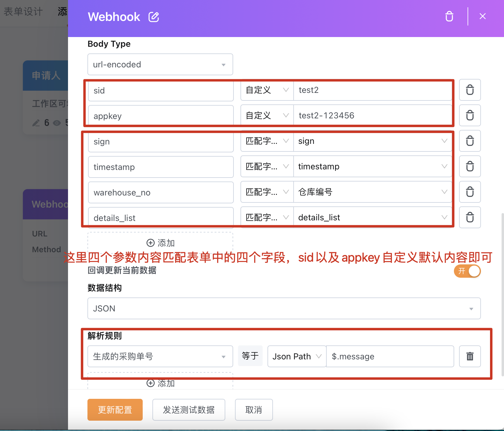Click the panel's vertical scrollbar
This screenshot has width=504, height=431.
click(x=502, y=294)
